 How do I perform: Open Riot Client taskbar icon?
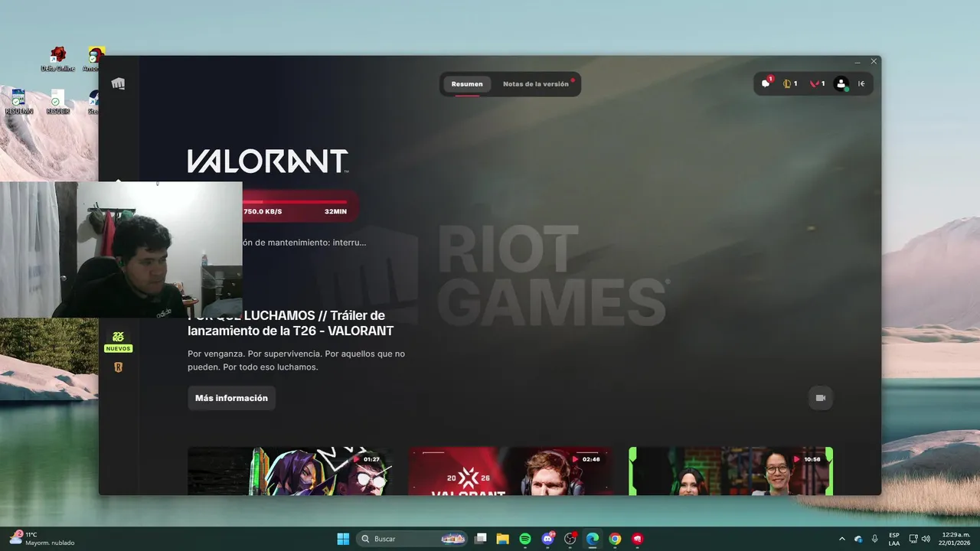(x=638, y=539)
